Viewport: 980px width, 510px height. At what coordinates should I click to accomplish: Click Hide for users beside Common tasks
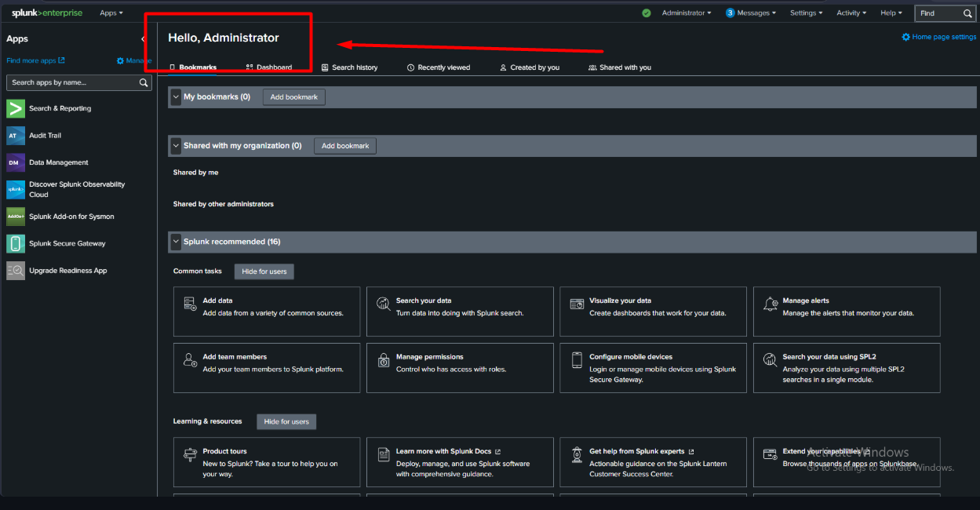tap(264, 271)
